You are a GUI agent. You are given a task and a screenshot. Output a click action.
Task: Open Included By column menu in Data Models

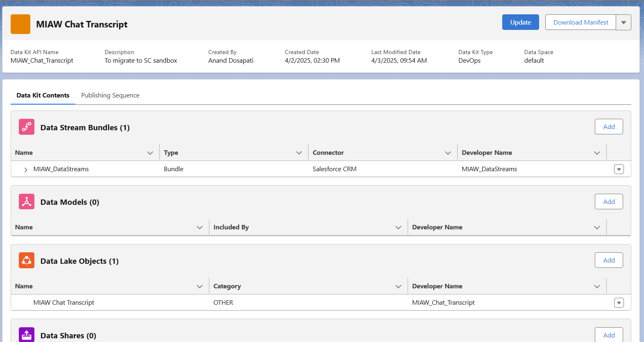click(398, 227)
